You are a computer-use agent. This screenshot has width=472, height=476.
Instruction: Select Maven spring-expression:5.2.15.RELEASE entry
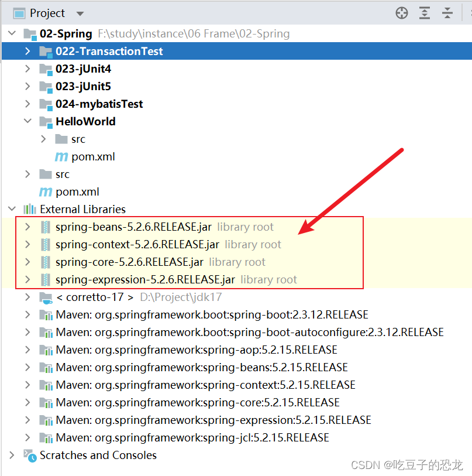pos(213,420)
